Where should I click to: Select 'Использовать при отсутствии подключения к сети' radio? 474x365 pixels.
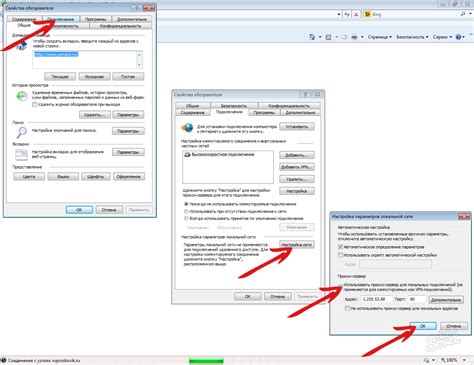pyautogui.click(x=186, y=211)
